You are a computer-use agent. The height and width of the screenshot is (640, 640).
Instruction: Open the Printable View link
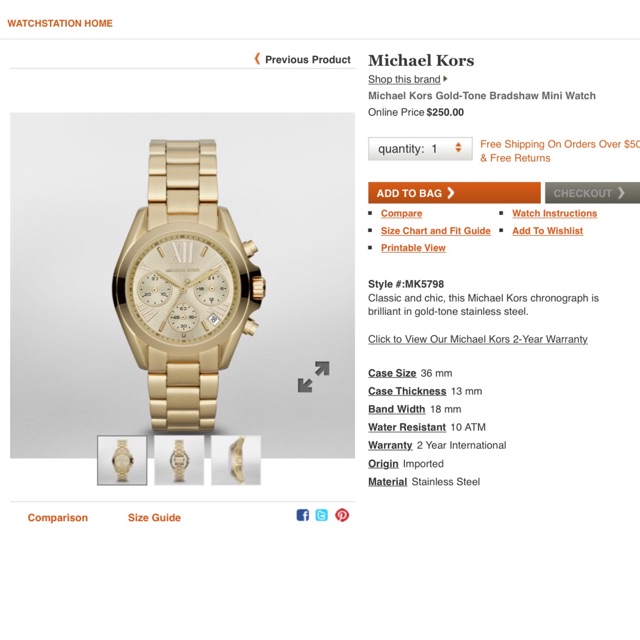coord(413,248)
